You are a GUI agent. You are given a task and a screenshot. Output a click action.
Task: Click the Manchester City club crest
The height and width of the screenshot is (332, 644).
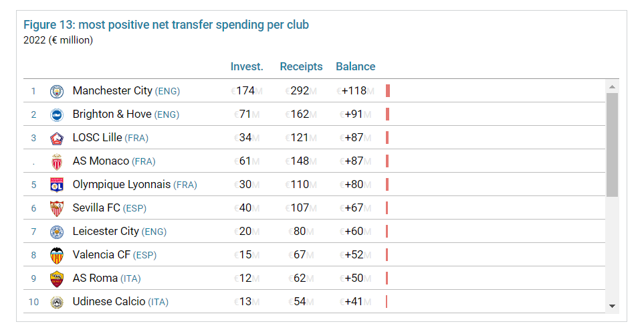pos(56,91)
